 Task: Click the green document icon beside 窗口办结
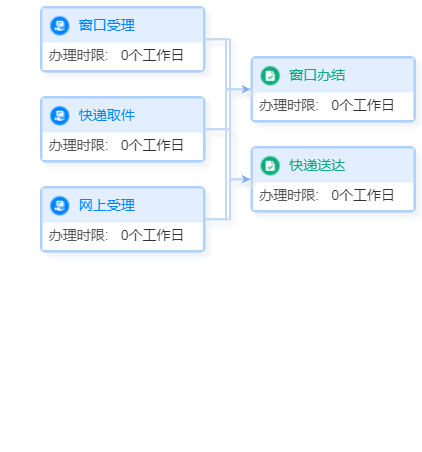click(x=270, y=76)
